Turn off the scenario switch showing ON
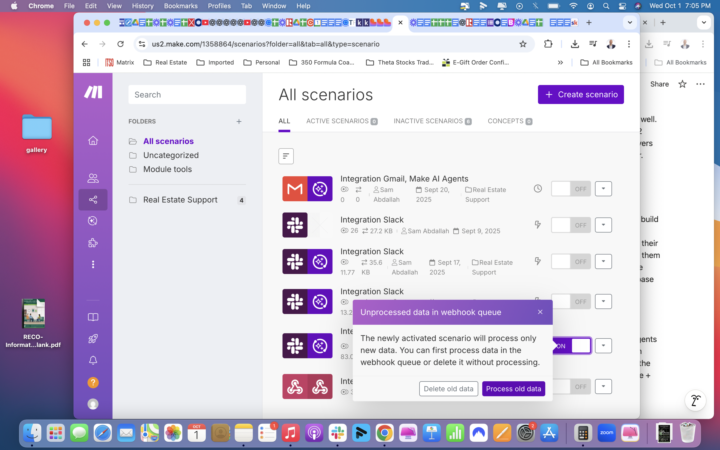 click(x=572, y=346)
